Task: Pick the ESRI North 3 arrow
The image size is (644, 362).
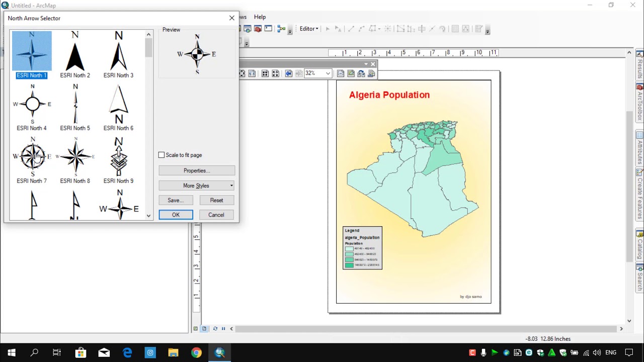Action: pyautogui.click(x=118, y=55)
